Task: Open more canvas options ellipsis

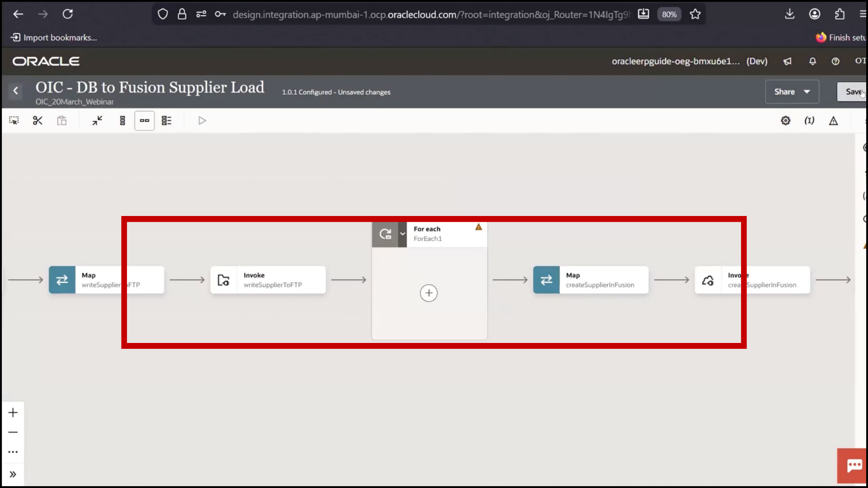Action: pyautogui.click(x=13, y=452)
